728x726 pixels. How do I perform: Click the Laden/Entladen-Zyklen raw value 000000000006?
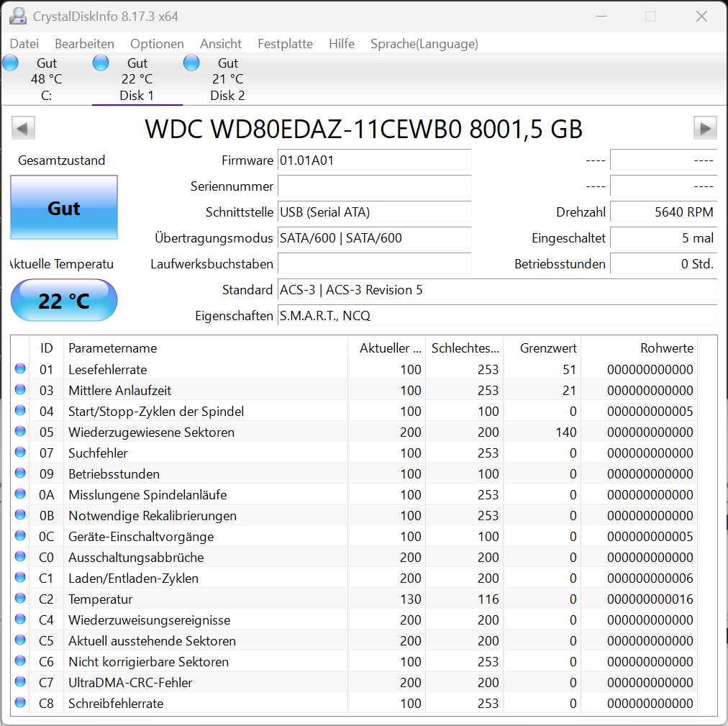[x=650, y=578]
